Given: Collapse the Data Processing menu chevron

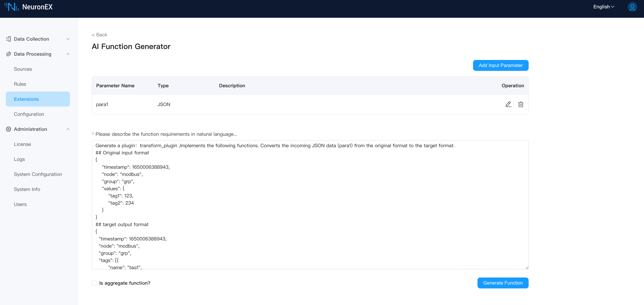Looking at the screenshot, I should pyautogui.click(x=68, y=54).
